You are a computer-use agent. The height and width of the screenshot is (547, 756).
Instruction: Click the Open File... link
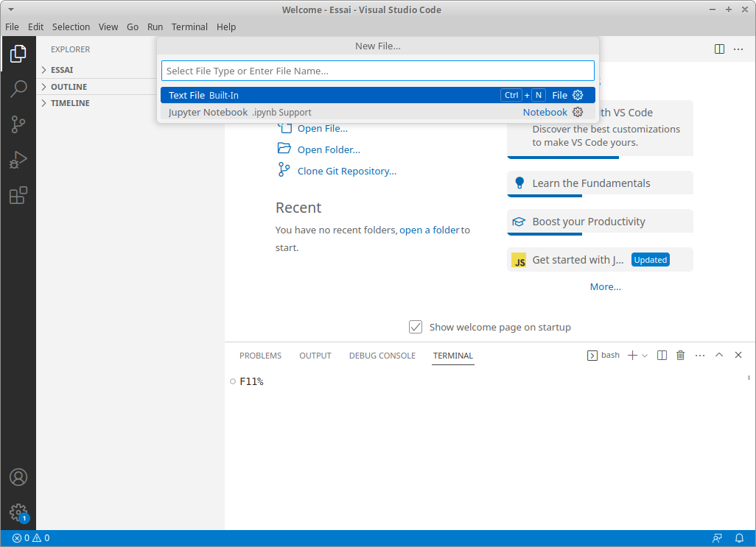click(323, 129)
